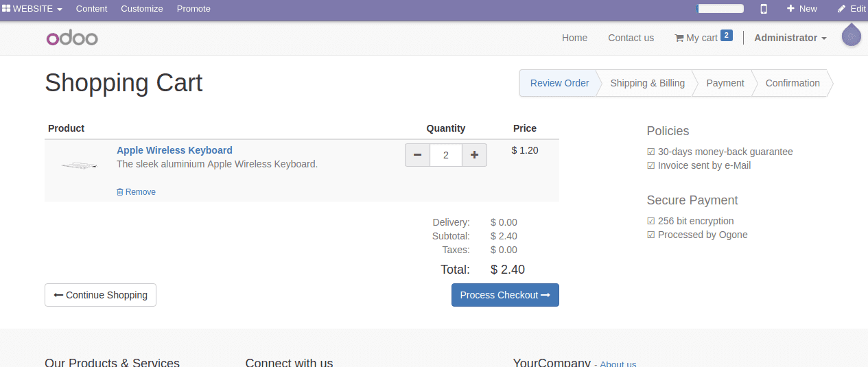Click the theme droplet icon

852,35
